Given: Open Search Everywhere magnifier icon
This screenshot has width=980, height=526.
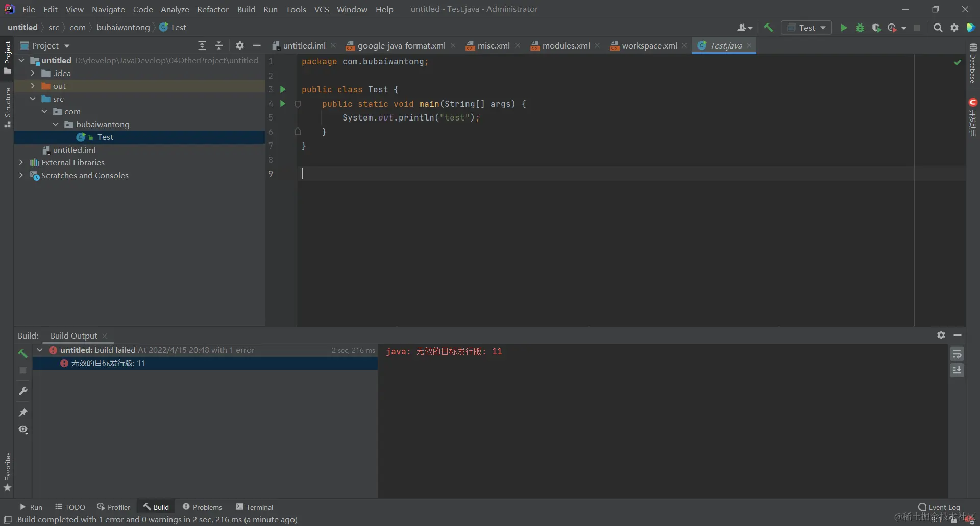Looking at the screenshot, I should point(938,28).
